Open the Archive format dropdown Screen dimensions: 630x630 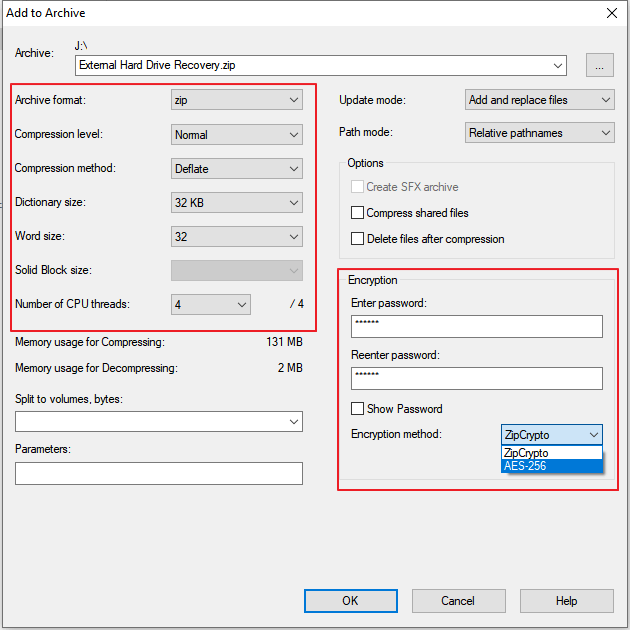tap(237, 100)
